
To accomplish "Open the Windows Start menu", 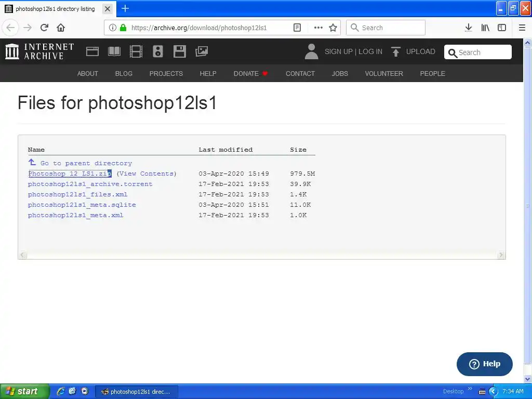I will pyautogui.click(x=24, y=391).
